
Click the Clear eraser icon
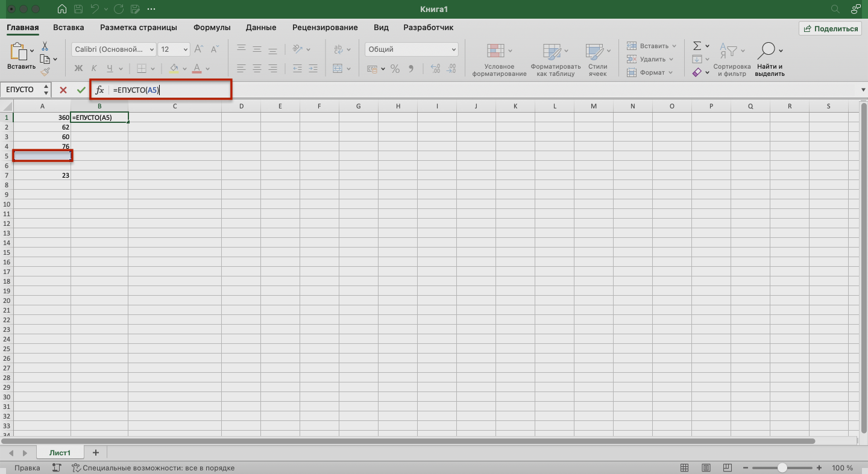pyautogui.click(x=697, y=72)
